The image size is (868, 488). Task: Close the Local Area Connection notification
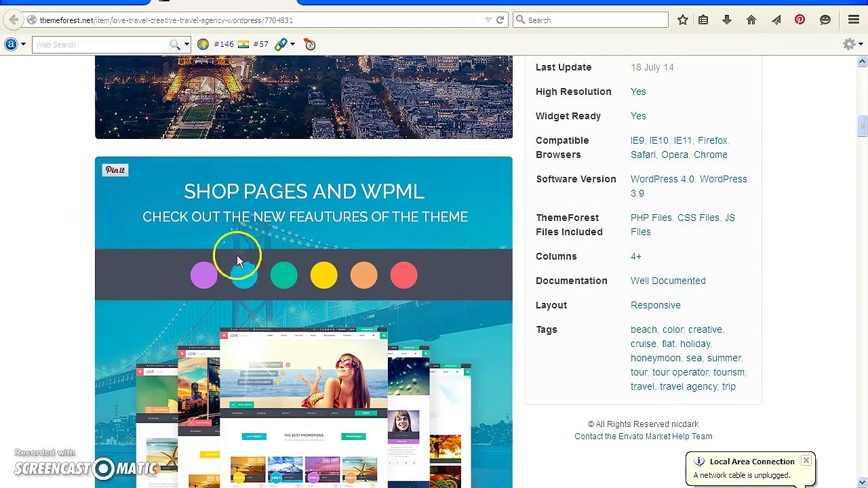806,461
